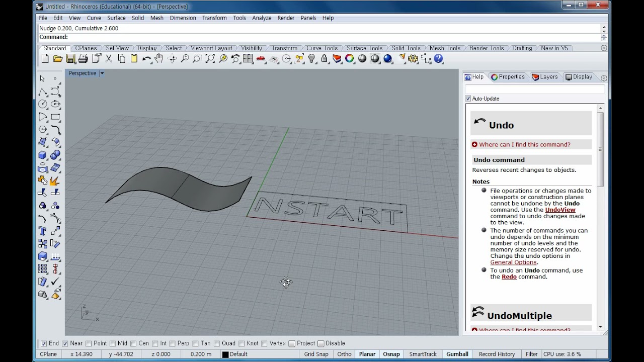
Task: Toggle Gumball in status bar
Action: 457,354
